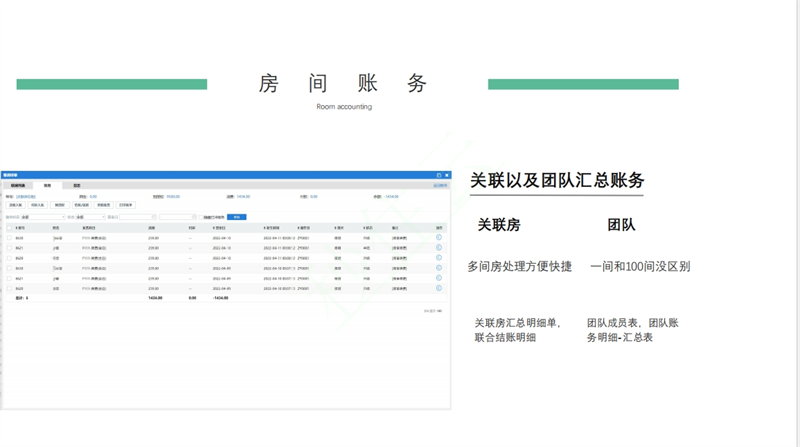The height and width of the screenshot is (447, 800).
Task: Check the first row checkbox for room 8638
Action: (9, 238)
